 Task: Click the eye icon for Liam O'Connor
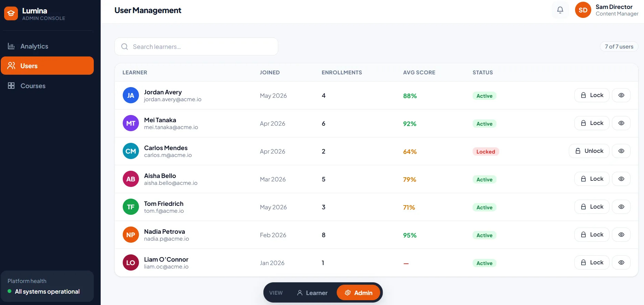[621, 263]
